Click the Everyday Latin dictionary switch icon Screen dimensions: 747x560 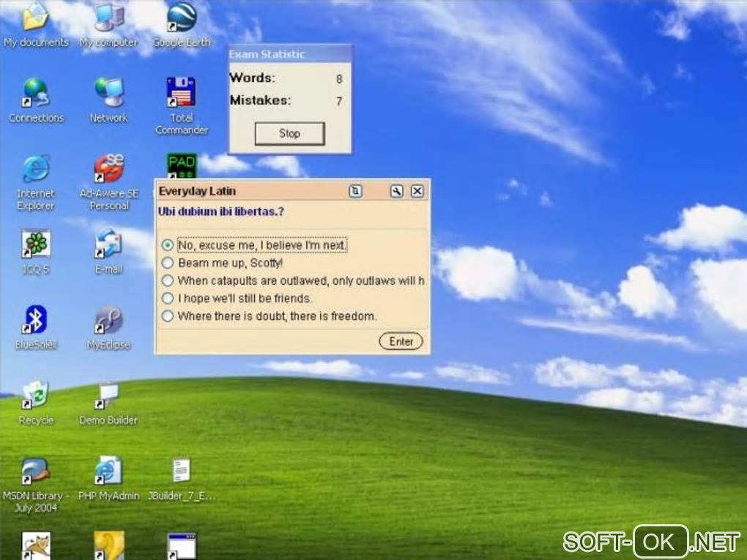coord(355,192)
